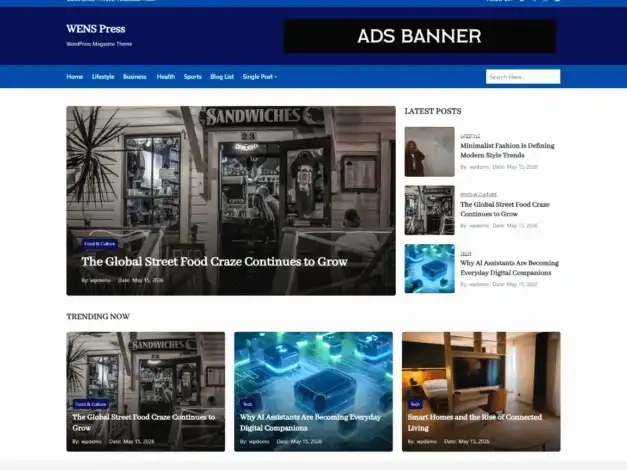Click Food & Culture tag on trending card
The width and height of the screenshot is (627, 470).
(91, 404)
